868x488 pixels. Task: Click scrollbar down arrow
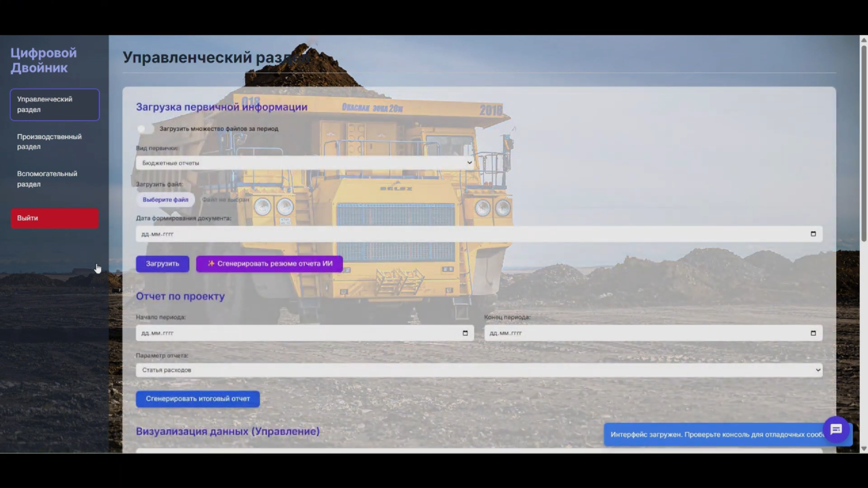863,449
